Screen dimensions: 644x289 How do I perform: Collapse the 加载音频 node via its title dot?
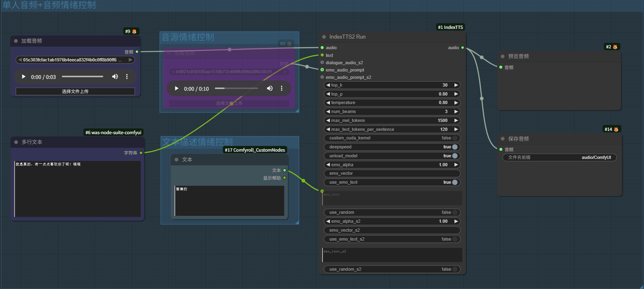(x=16, y=41)
